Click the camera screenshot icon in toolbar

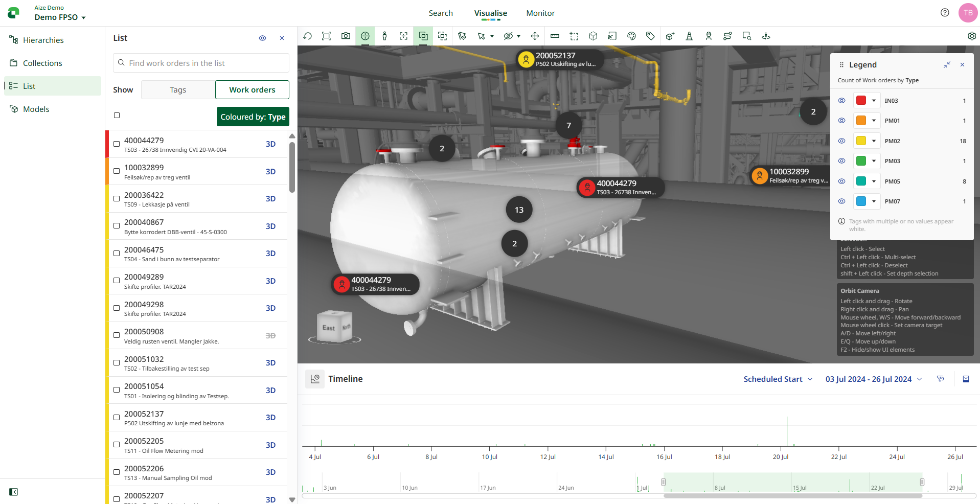point(346,36)
